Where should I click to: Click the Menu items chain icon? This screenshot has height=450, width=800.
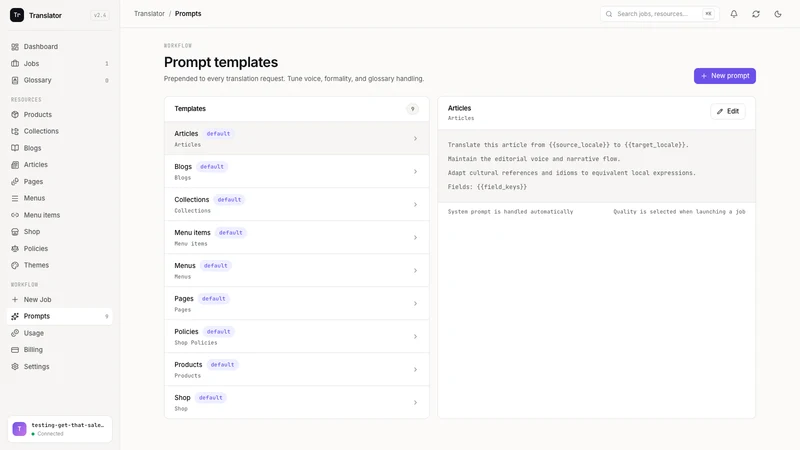(x=15, y=215)
